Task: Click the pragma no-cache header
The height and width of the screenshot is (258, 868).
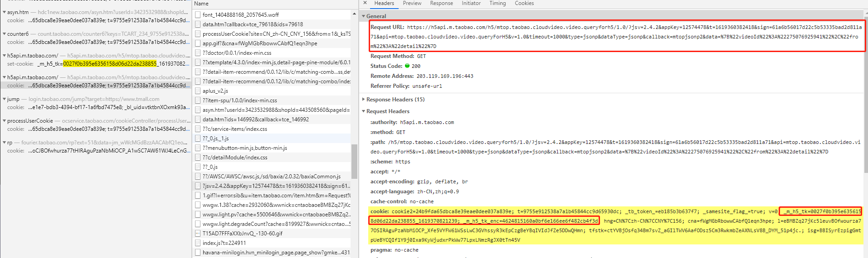Action: point(395,250)
